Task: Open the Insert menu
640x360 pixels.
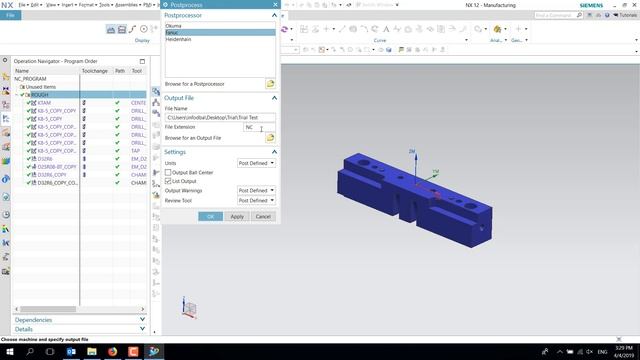Action: (x=68, y=5)
